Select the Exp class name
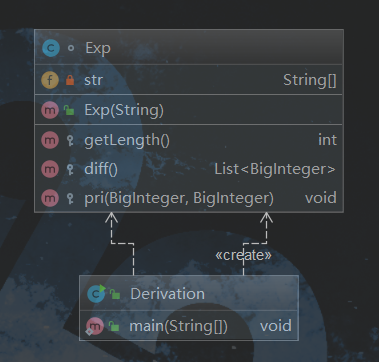Screen dimensions: 379x362 tap(98, 48)
